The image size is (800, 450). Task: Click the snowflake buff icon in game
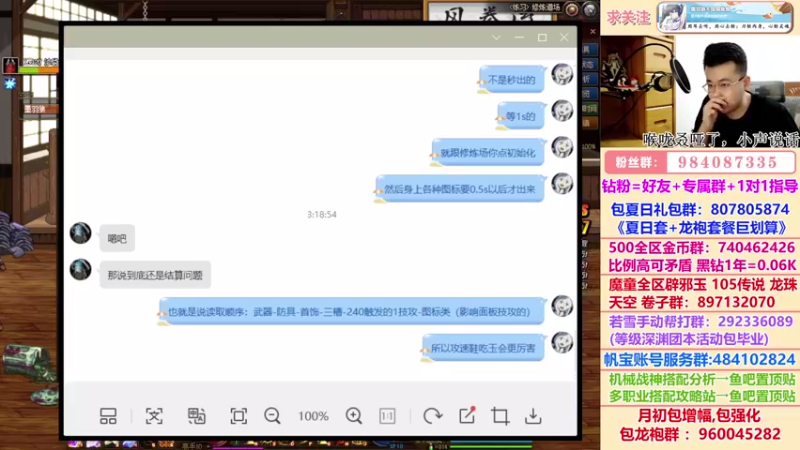(10, 83)
